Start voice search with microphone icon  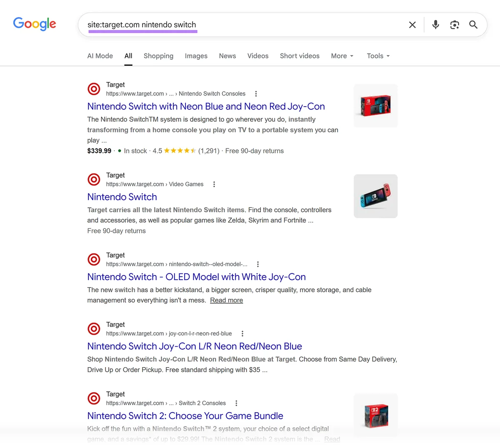click(435, 25)
